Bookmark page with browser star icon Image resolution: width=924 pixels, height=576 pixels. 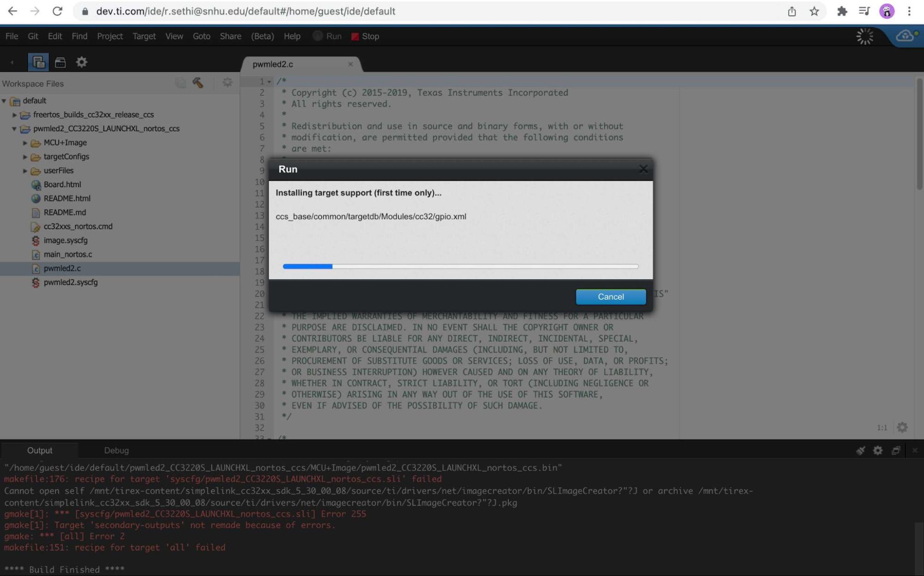click(814, 12)
